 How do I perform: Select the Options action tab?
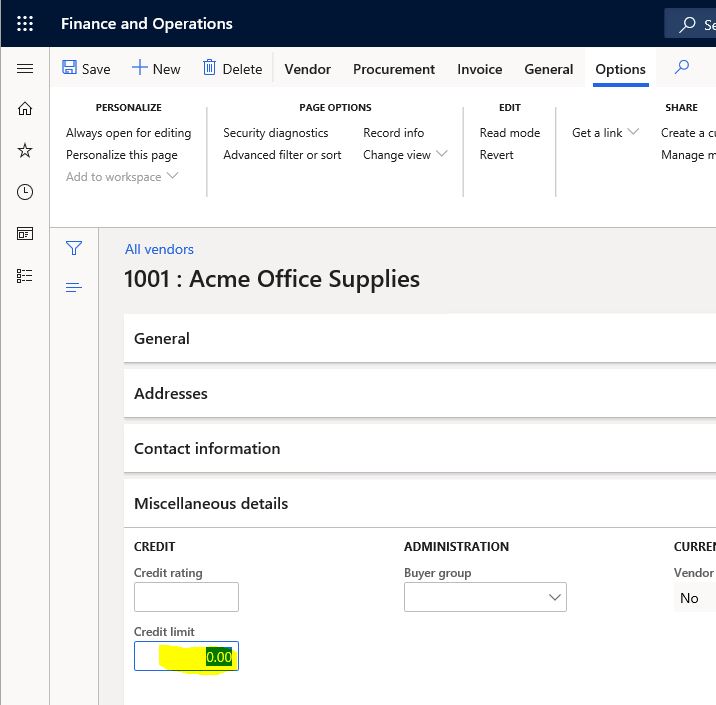click(x=620, y=69)
